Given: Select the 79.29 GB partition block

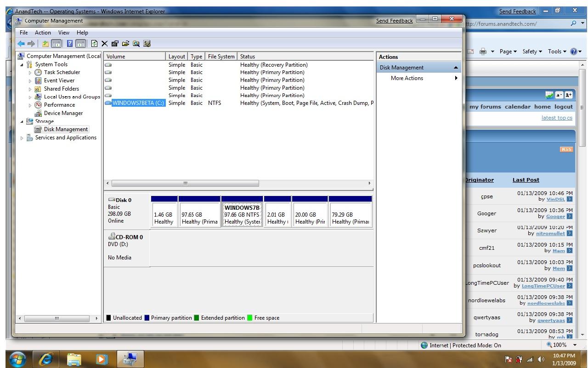Looking at the screenshot, I should coord(350,212).
